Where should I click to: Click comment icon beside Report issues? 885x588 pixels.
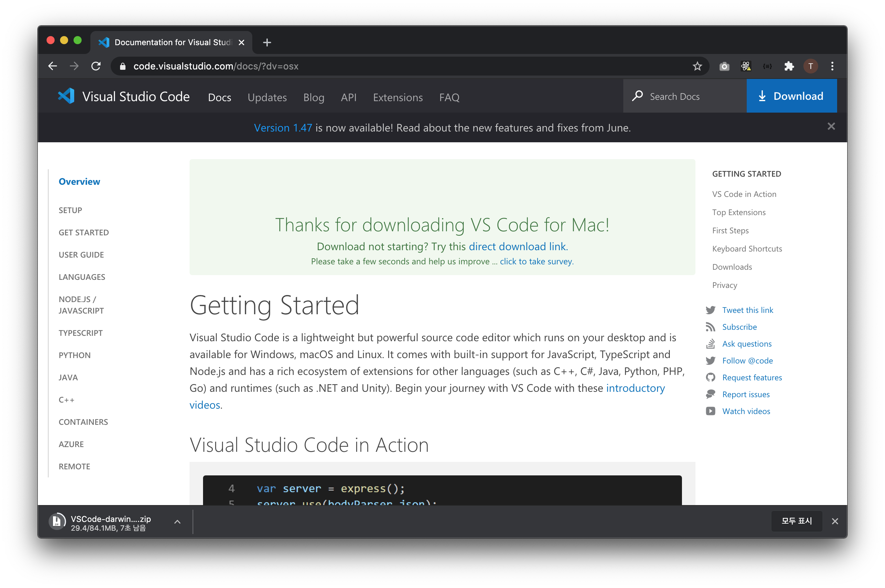pos(710,394)
